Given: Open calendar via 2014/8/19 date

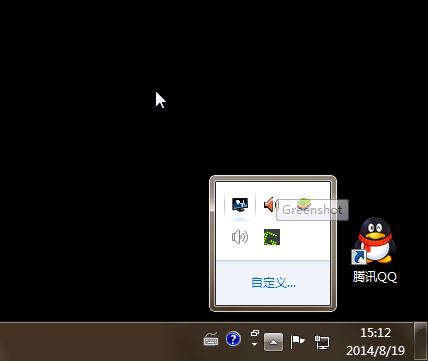Looking at the screenshot, I should tap(376, 350).
